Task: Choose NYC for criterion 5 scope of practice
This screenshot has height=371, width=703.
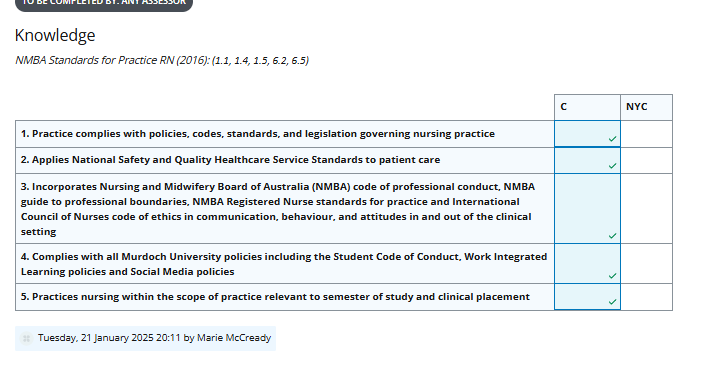Action: point(647,297)
